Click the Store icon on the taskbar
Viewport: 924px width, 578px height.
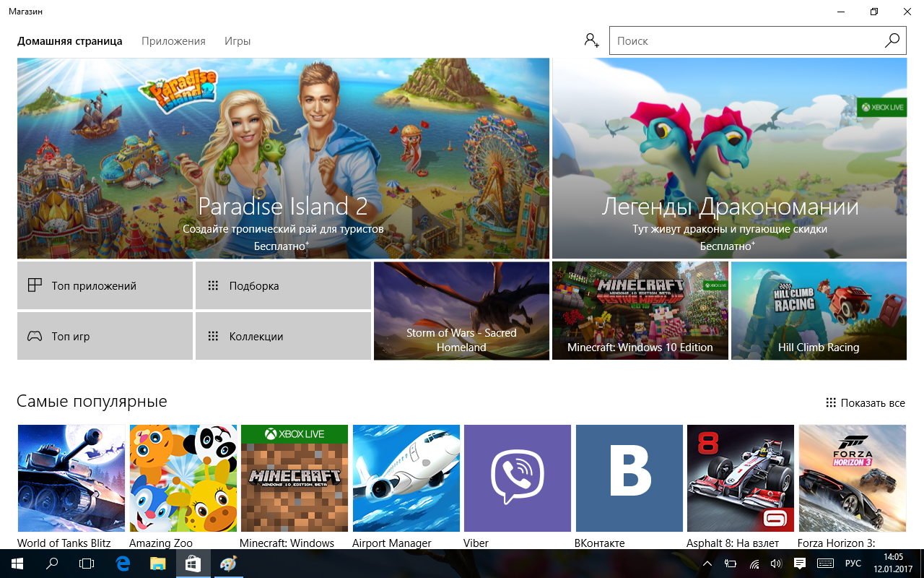(x=193, y=564)
